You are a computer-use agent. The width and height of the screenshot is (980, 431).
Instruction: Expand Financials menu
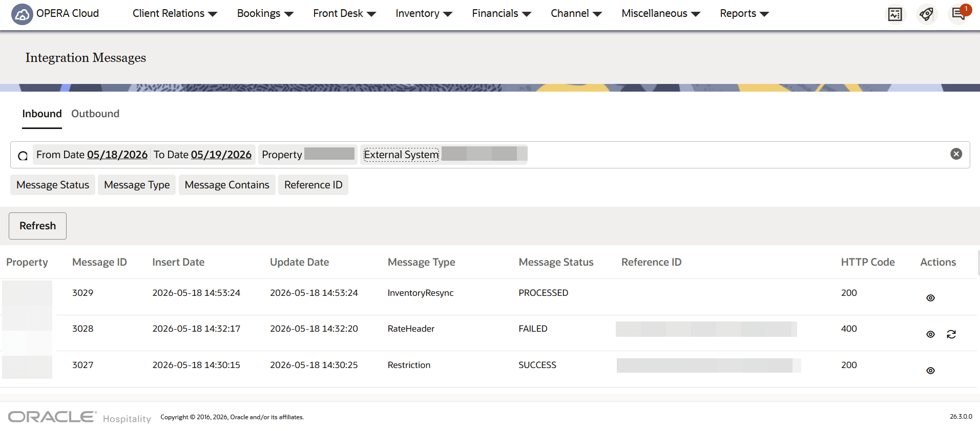tap(501, 14)
